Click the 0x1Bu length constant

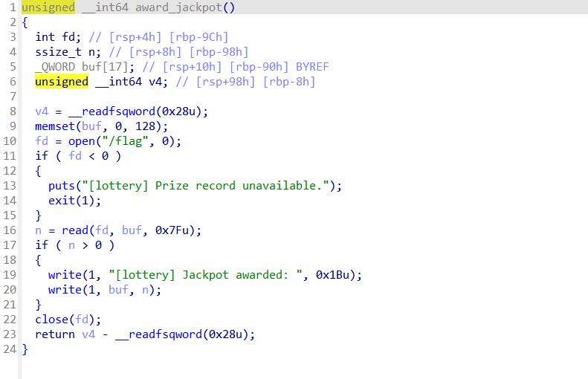(x=332, y=275)
